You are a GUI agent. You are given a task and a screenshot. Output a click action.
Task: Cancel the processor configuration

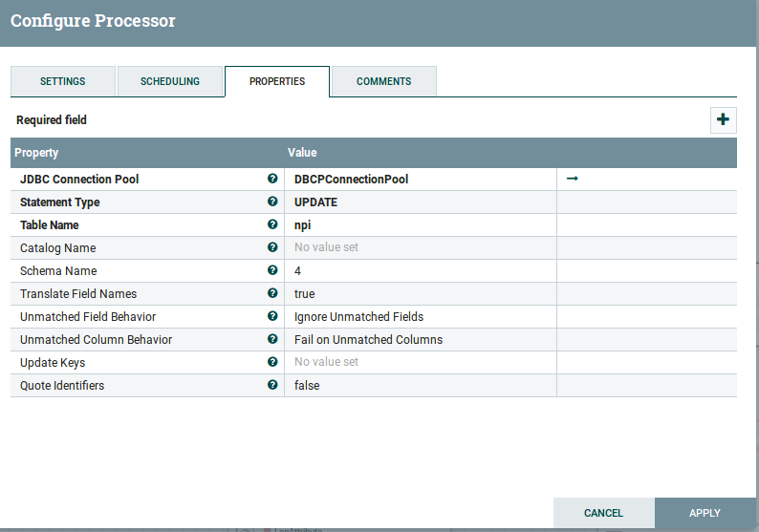[603, 513]
